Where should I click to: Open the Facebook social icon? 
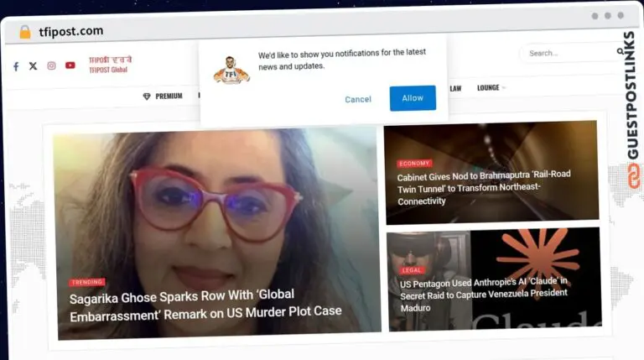click(16, 66)
